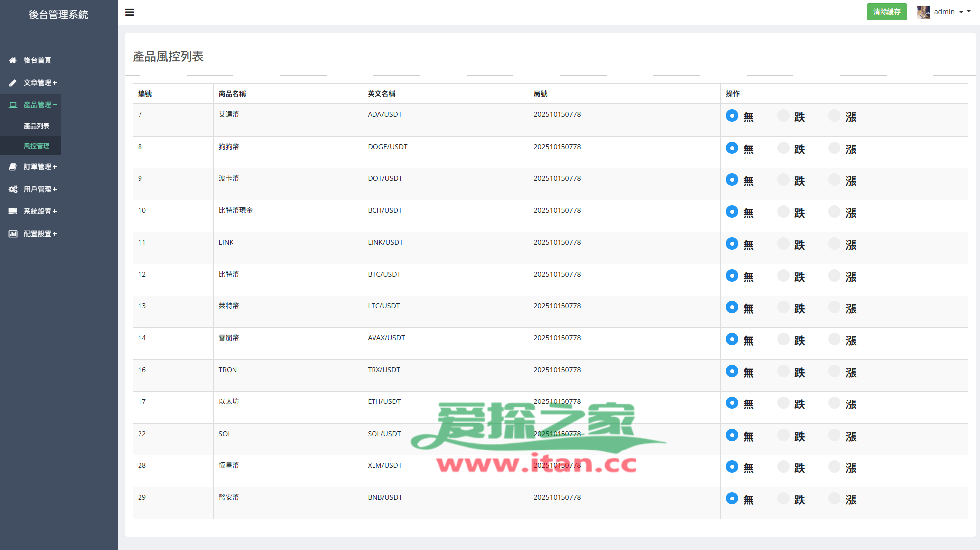Click the server icon for 系統設置
The image size is (980, 550).
point(13,211)
